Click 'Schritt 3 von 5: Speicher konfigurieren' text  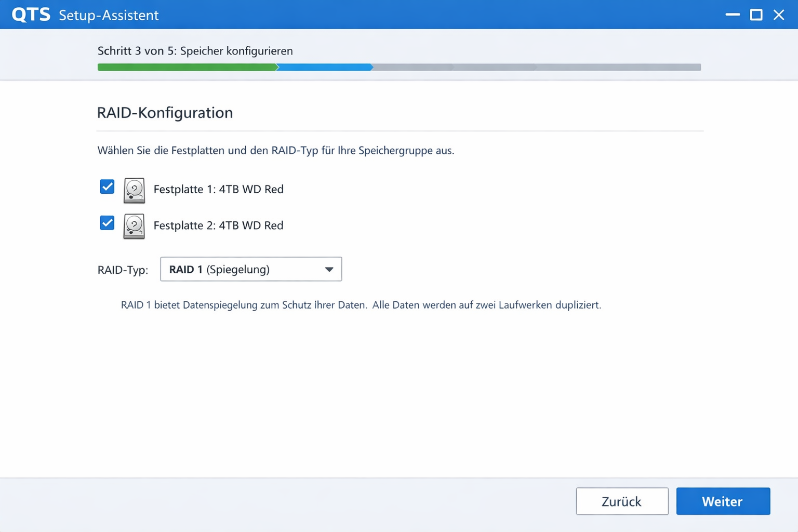(x=195, y=51)
